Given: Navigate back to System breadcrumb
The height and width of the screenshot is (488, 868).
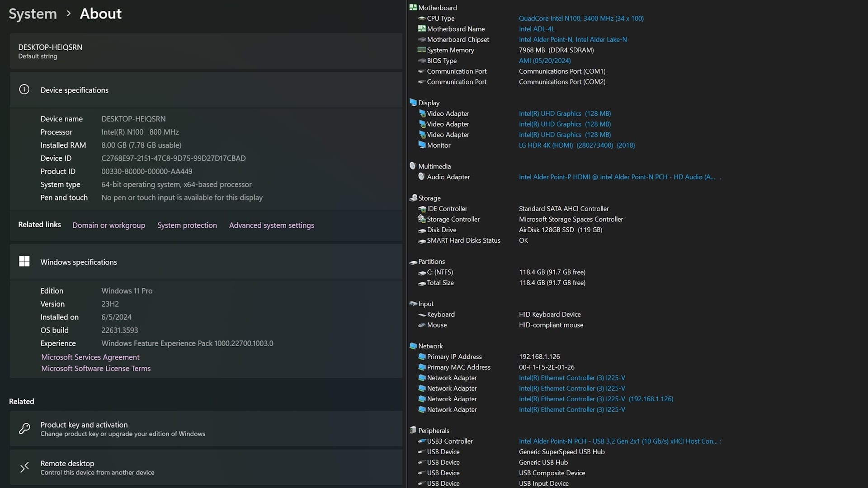Looking at the screenshot, I should click(x=33, y=14).
